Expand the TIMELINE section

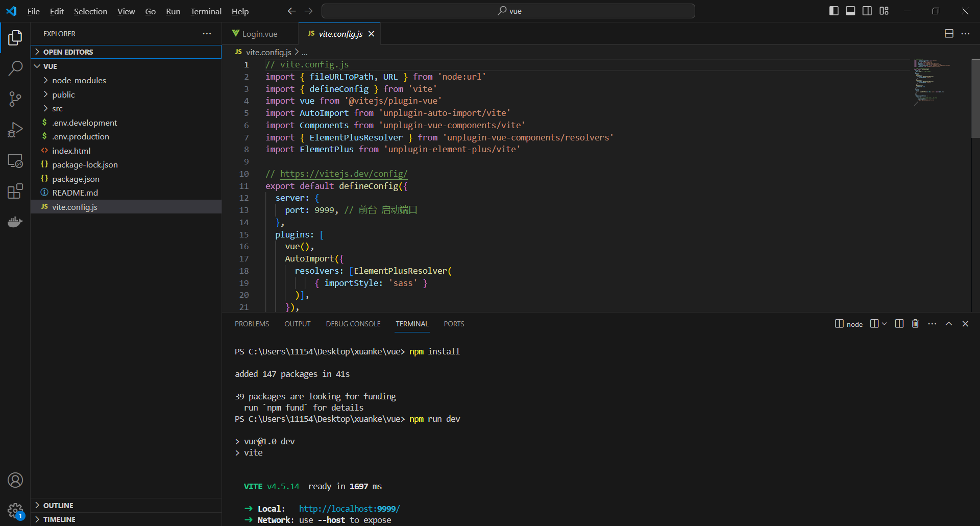pos(126,519)
